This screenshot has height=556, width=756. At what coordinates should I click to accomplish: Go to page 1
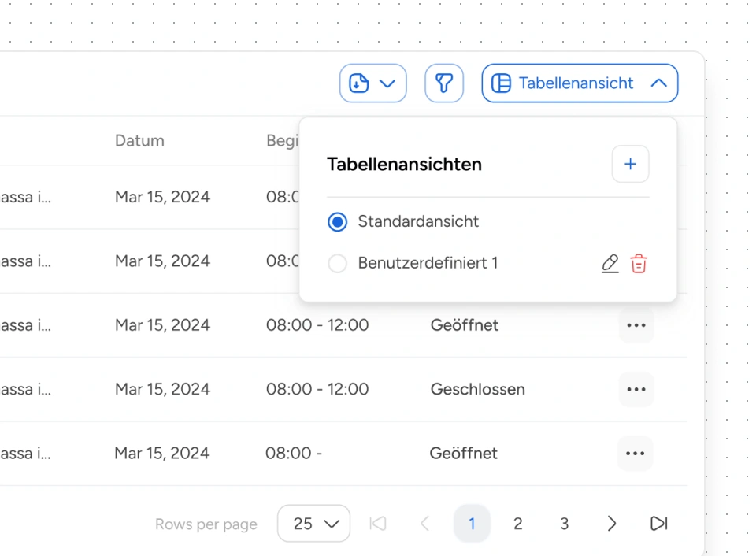[472, 524]
